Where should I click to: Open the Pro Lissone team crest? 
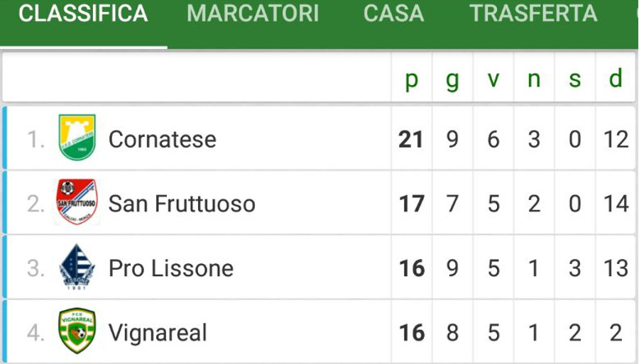(x=77, y=267)
